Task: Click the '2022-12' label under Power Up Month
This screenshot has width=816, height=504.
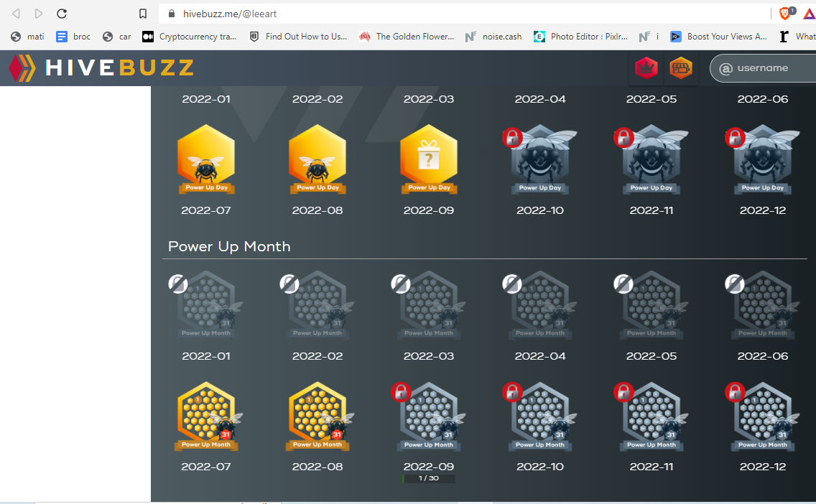Action: tap(763, 467)
